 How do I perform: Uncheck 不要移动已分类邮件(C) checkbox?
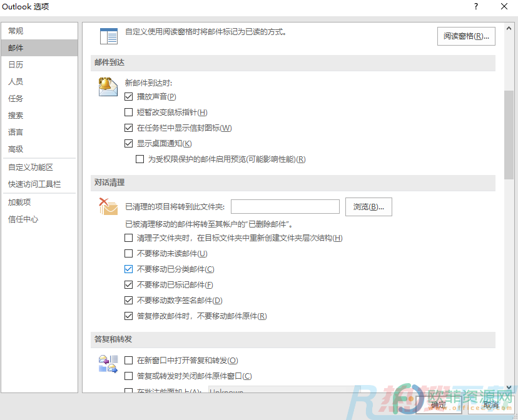click(128, 269)
